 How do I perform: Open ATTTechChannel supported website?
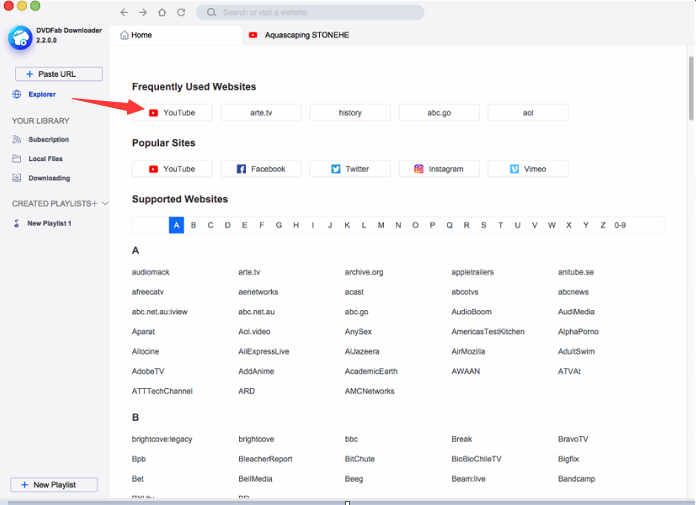point(162,391)
